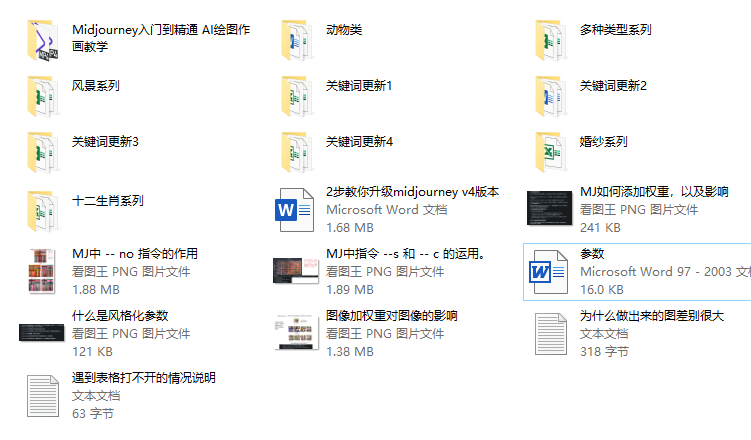Click the '1.88 MB' file size
This screenshot has height=440, width=751.
96,290
